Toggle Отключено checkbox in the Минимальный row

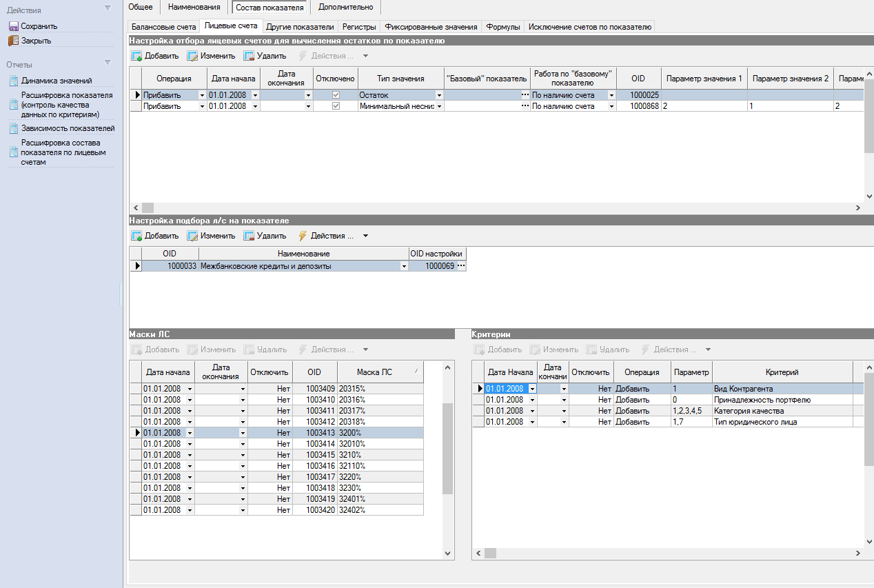tap(336, 106)
